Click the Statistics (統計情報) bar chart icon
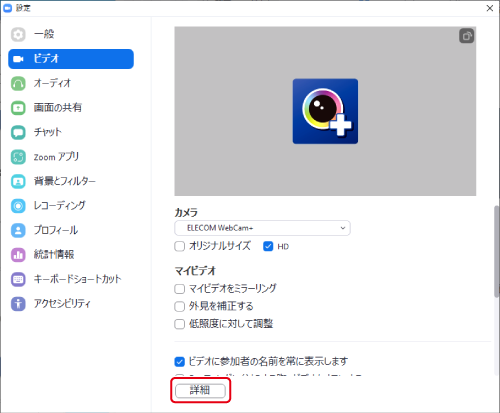 coord(18,255)
